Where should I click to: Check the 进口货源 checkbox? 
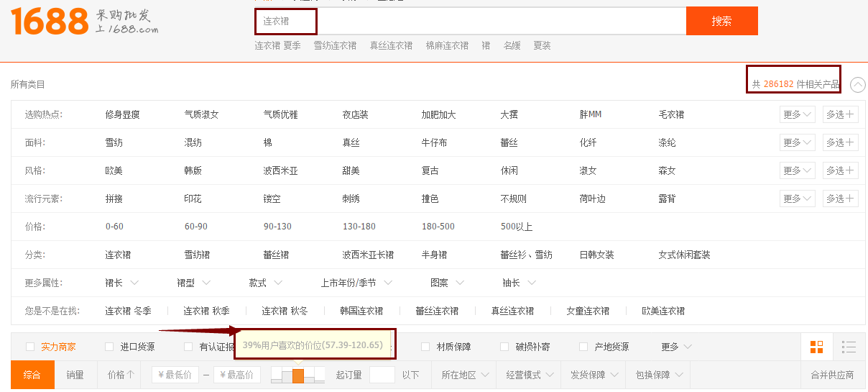point(109,347)
